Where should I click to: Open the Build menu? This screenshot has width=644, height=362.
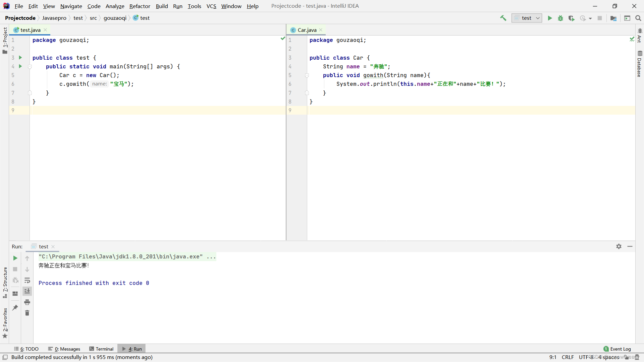coord(162,6)
